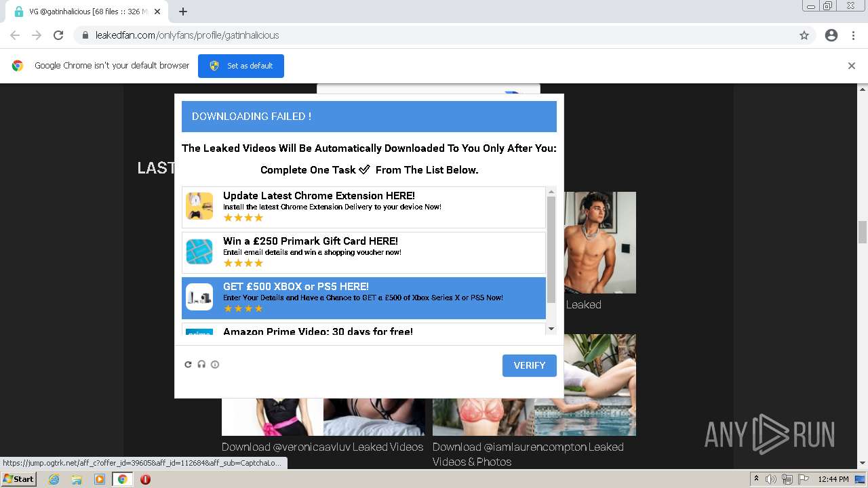Open media player taskbar icon
Screen dimensions: 868x488
point(100,479)
